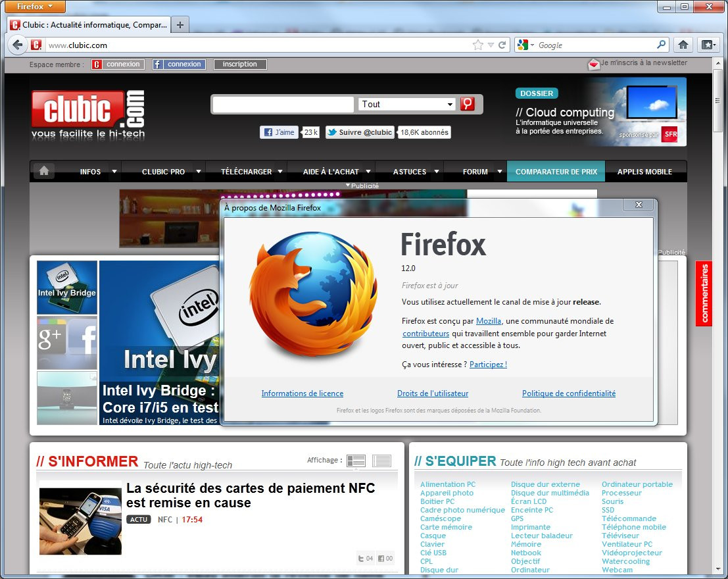Collapse the Publicité banner toggle
The width and height of the screenshot is (728, 579).
tap(362, 186)
